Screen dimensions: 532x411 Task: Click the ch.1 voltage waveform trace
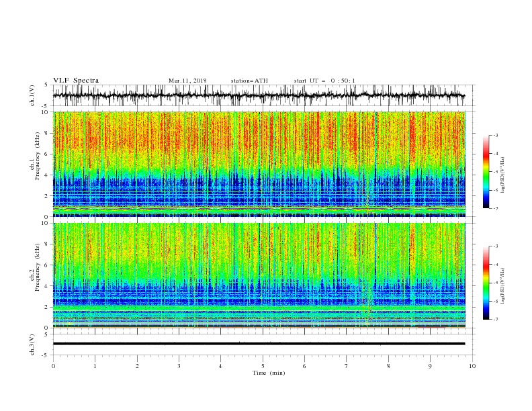tap(259, 95)
